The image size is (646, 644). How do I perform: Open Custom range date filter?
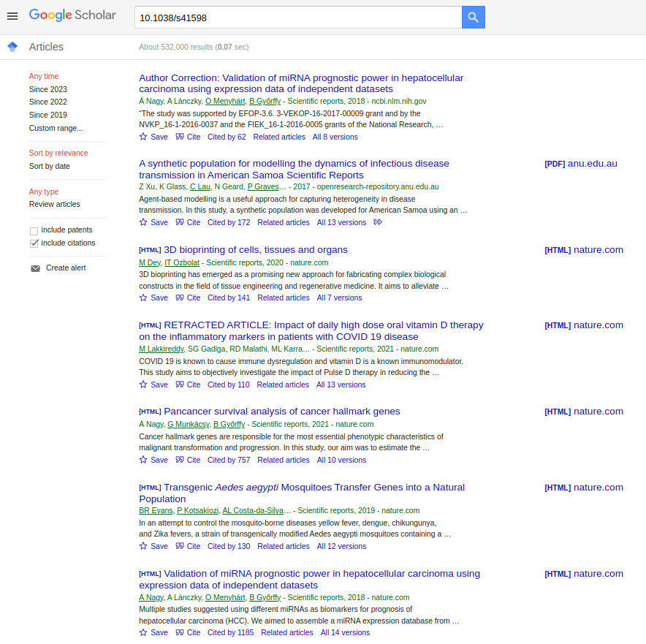coord(56,128)
